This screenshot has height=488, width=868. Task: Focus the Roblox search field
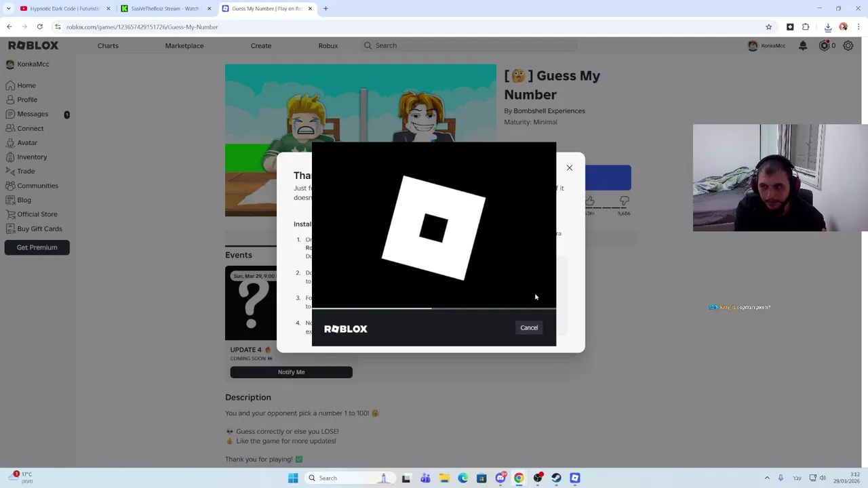tap(468, 45)
